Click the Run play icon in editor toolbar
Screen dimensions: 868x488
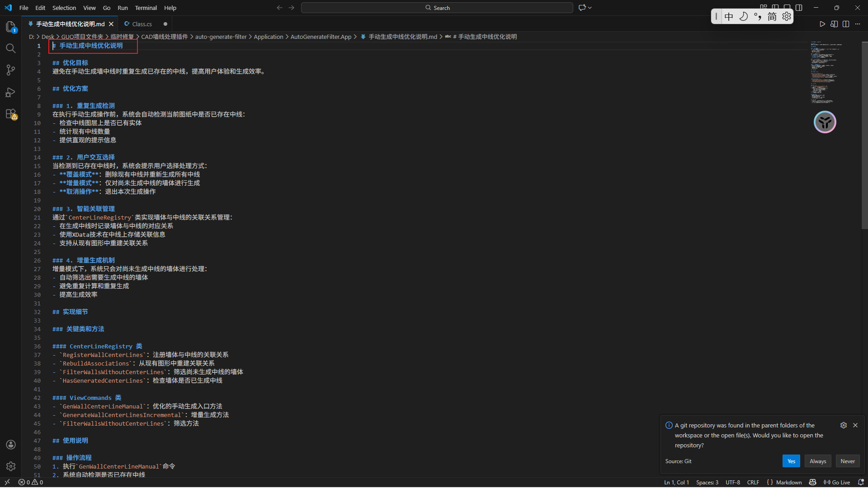822,24
